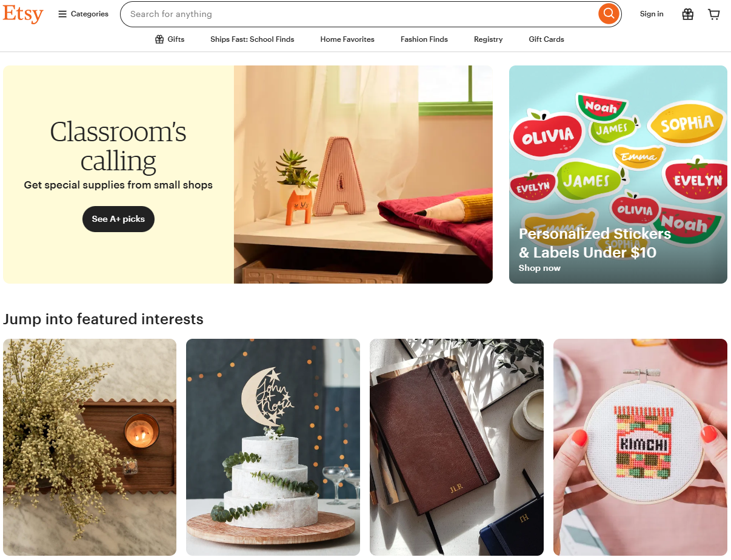Image resolution: width=731 pixels, height=560 pixels.
Task: Go to Home Favorites
Action: click(x=347, y=39)
